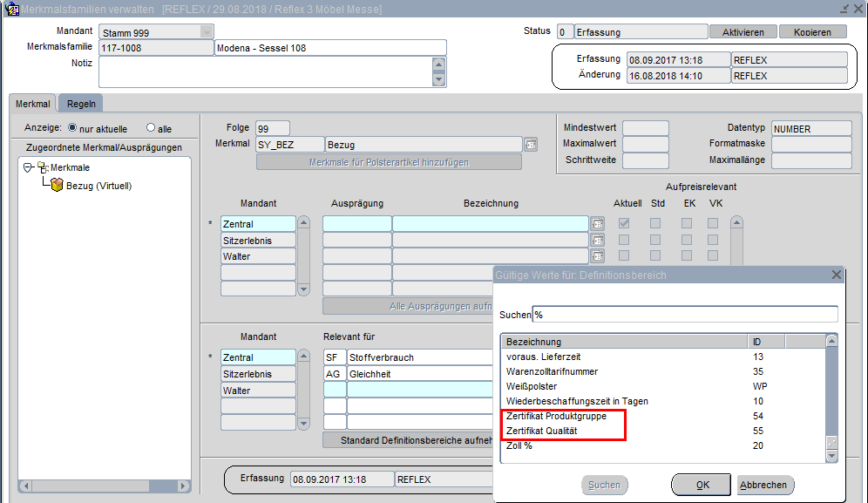Click the application icon in the title bar
Image resolution: width=868 pixels, height=503 pixels.
pyautogui.click(x=12, y=9)
